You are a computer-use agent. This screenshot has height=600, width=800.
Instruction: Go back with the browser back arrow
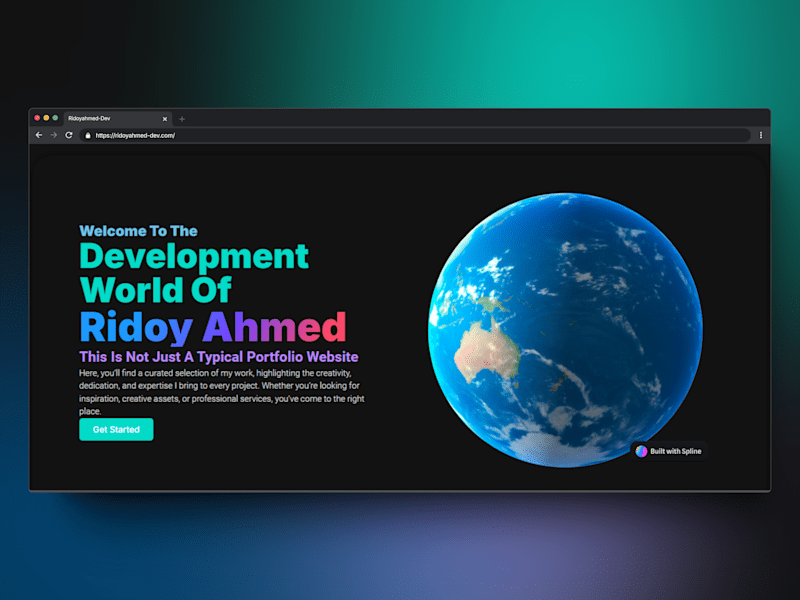coord(39,135)
